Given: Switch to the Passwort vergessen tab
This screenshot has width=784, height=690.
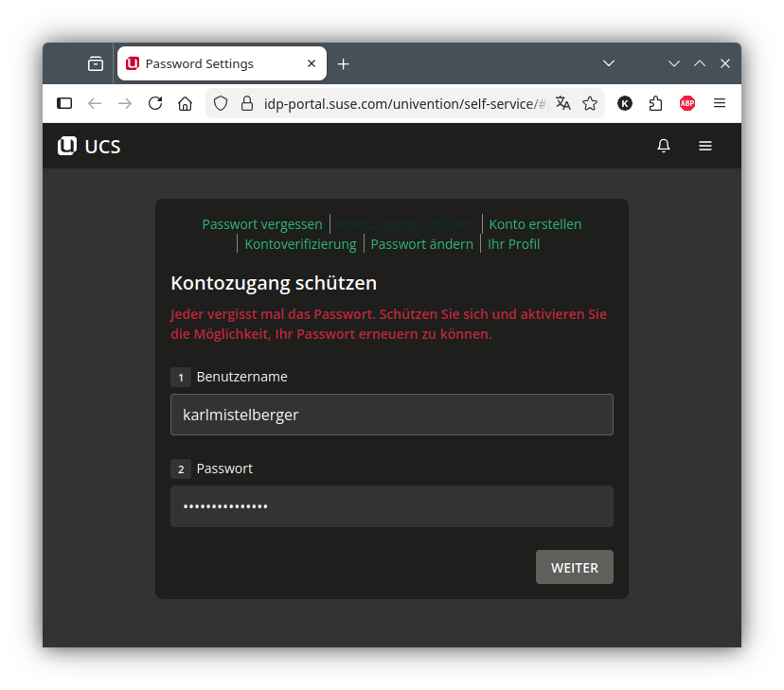Looking at the screenshot, I should (x=262, y=224).
